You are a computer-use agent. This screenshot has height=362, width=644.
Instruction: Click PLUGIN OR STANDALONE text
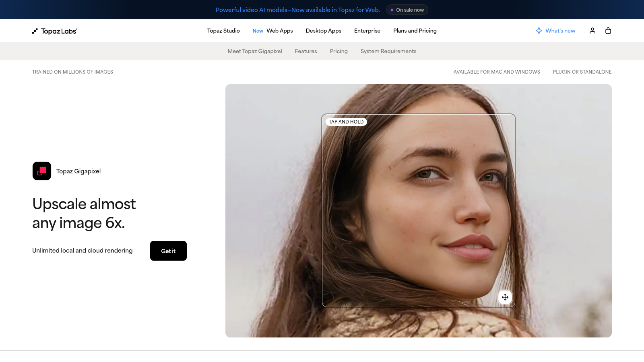point(582,72)
